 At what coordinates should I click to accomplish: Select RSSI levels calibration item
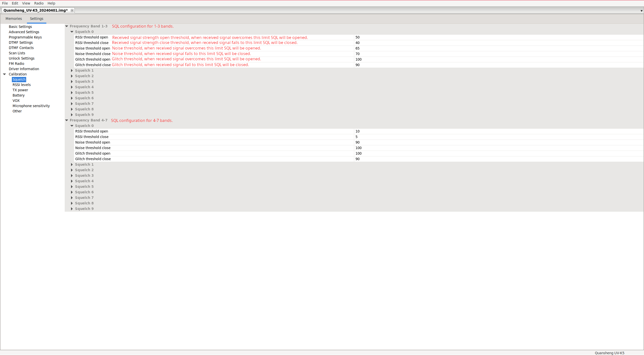21,85
